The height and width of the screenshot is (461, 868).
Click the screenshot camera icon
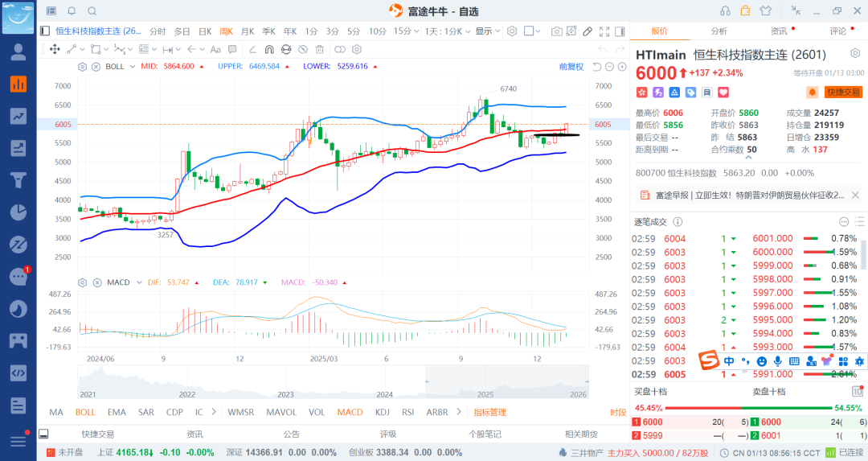557,31
